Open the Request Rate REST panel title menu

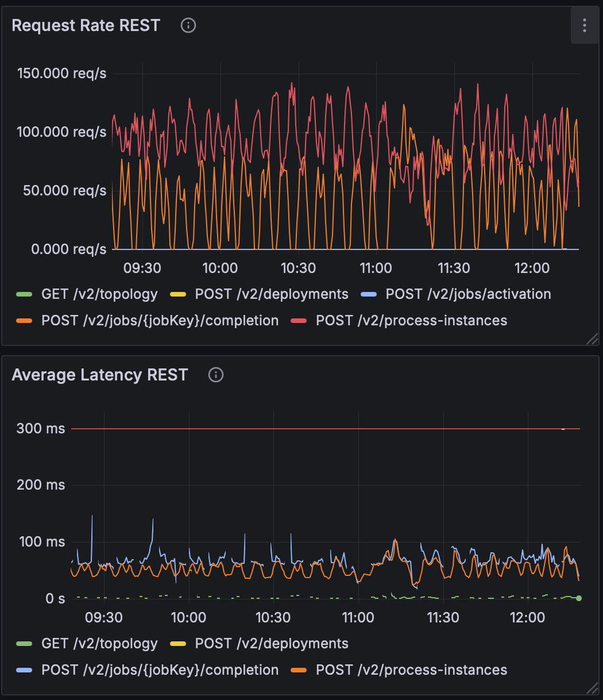[86, 26]
